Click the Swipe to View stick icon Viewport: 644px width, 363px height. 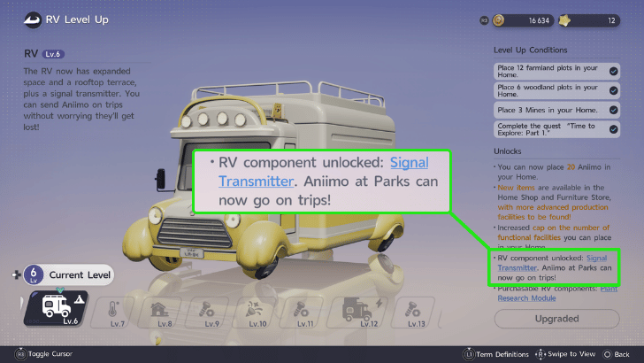[x=540, y=354]
